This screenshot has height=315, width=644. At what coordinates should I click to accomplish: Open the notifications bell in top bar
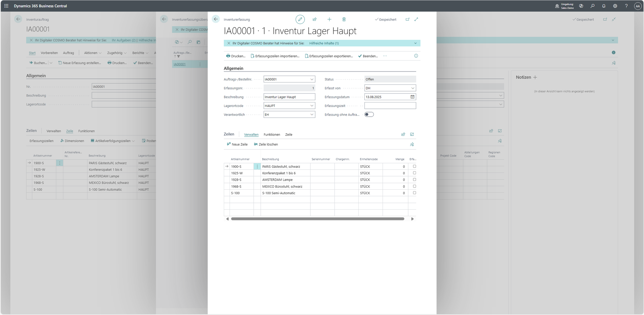click(604, 6)
